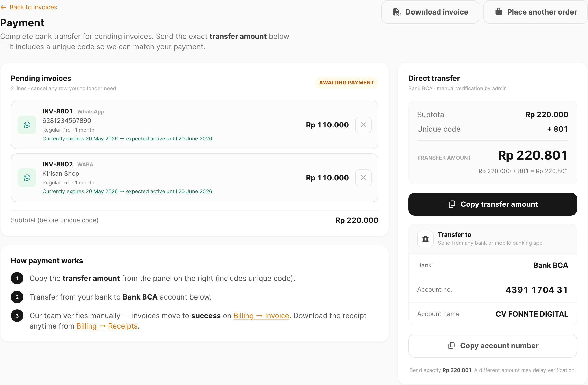
Task: Click the Direct transfer heading
Action: point(434,78)
